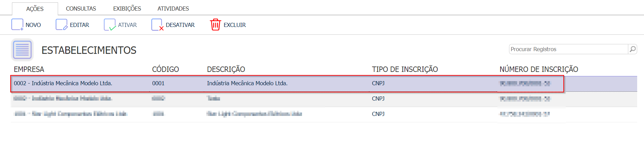The width and height of the screenshot is (644, 150).
Task: Click the red EXCLUIR trash icon
Action: click(216, 25)
